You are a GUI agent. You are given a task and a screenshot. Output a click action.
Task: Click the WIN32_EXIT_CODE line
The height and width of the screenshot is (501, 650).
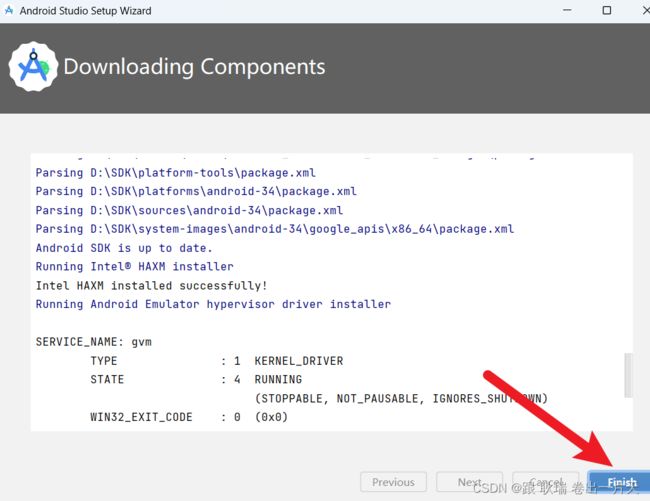[x=189, y=417]
